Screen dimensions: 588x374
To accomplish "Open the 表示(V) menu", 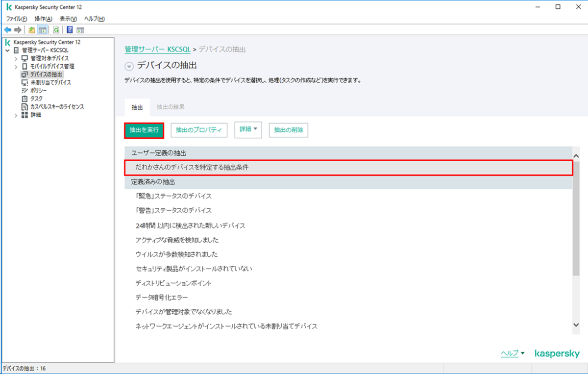I will point(68,19).
